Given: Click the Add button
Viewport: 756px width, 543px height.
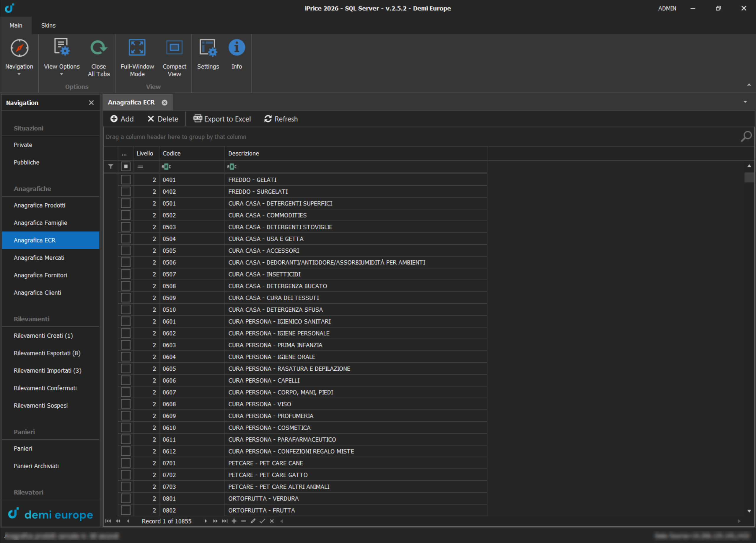Looking at the screenshot, I should tap(122, 119).
